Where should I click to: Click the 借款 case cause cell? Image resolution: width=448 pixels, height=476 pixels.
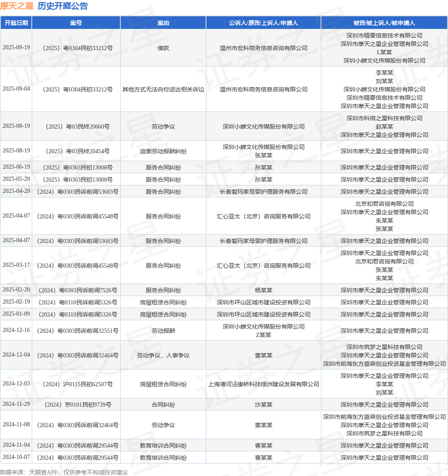pyautogui.click(x=163, y=48)
